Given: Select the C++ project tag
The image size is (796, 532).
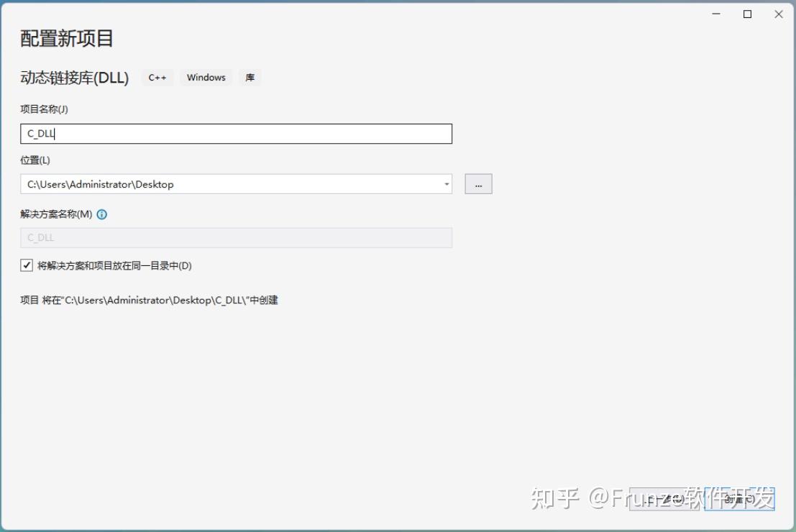Looking at the screenshot, I should pyautogui.click(x=157, y=77).
